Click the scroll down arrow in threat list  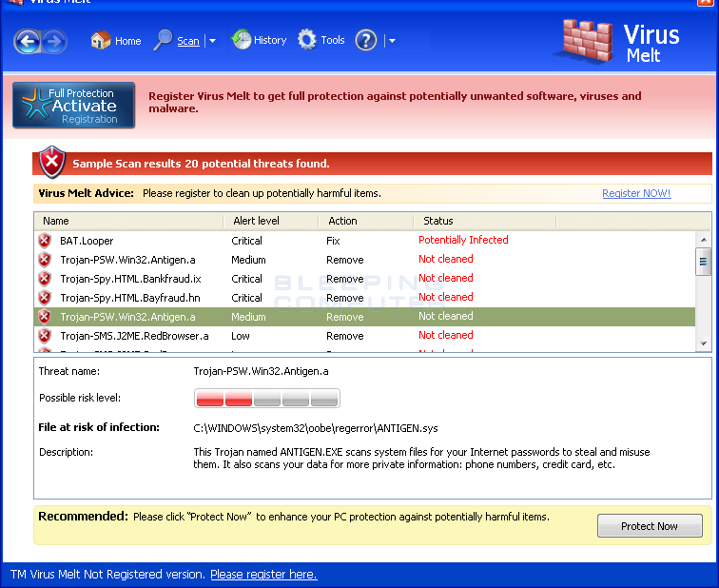click(x=704, y=343)
